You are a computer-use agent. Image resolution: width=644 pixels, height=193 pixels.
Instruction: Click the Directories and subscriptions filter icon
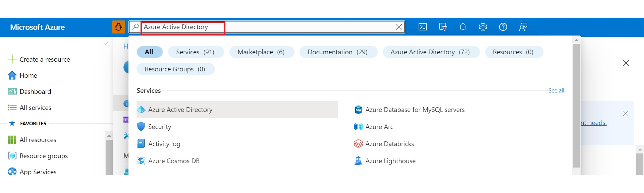click(442, 27)
